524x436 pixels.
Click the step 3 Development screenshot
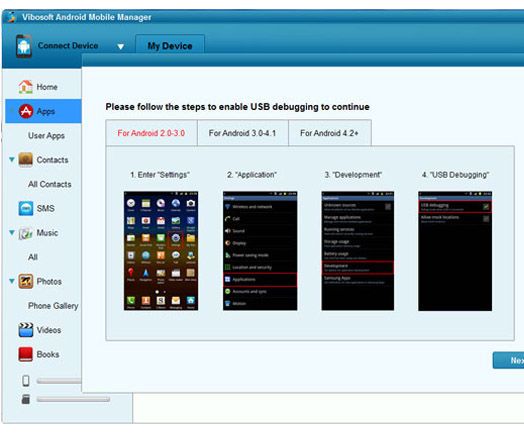358,251
